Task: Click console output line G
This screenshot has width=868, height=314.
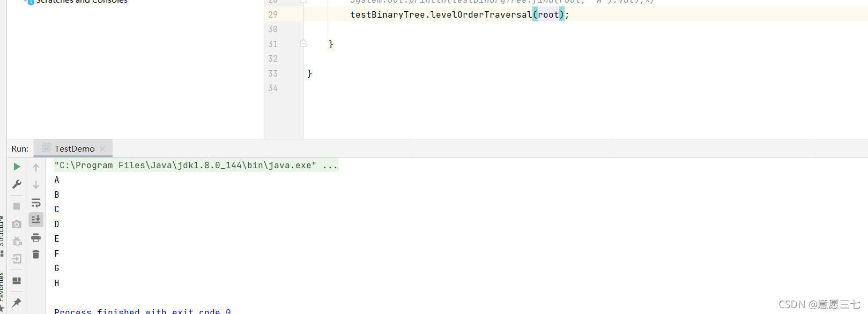Action: pos(57,268)
